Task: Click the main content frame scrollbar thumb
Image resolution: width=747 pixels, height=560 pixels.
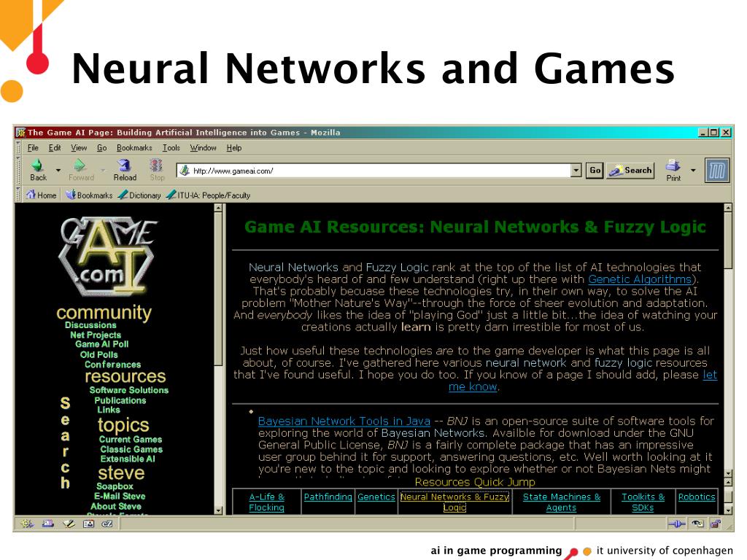Action: (x=727, y=241)
